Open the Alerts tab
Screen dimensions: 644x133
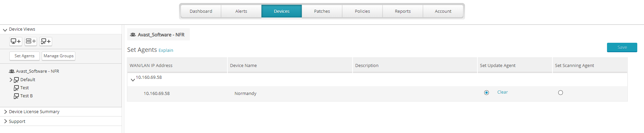pyautogui.click(x=241, y=11)
